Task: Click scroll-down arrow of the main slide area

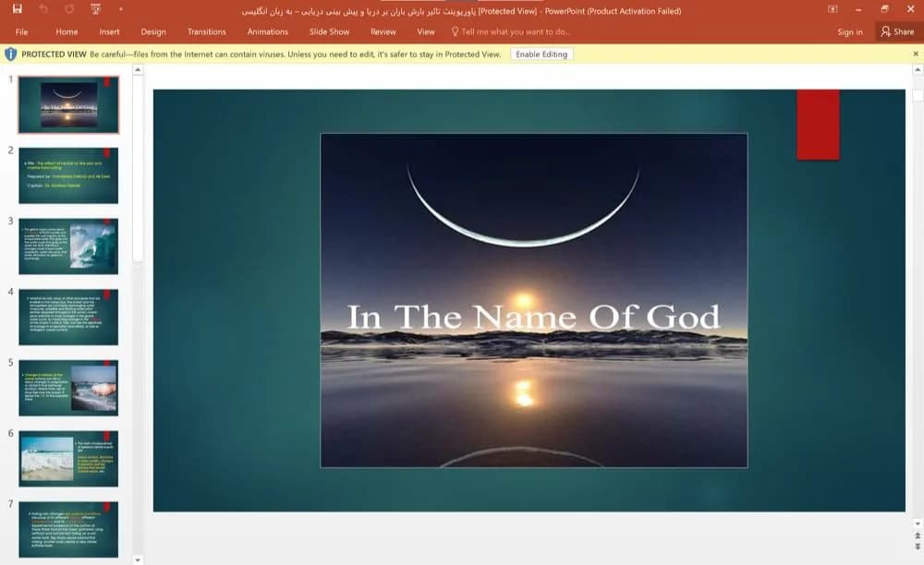Action: pyautogui.click(x=917, y=523)
